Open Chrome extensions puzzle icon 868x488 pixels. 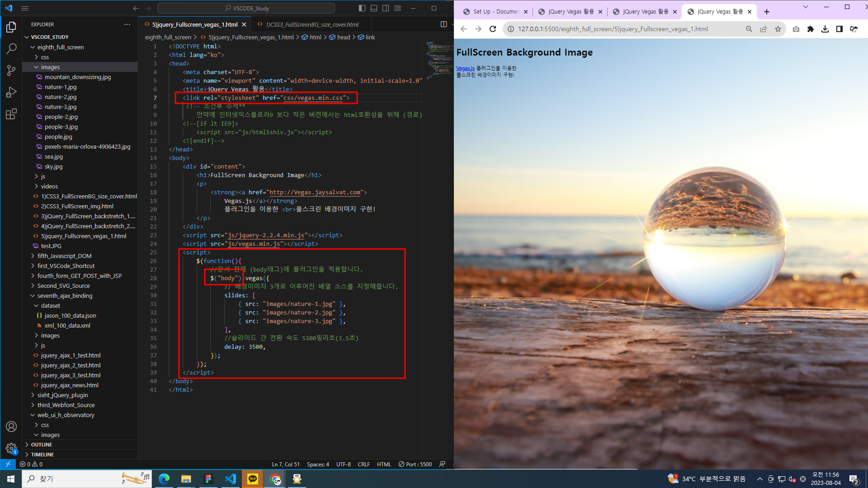coord(811,29)
